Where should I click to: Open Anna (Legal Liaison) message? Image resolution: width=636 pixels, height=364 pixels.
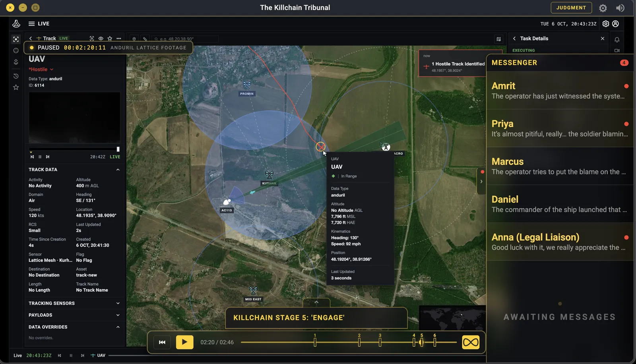click(560, 242)
